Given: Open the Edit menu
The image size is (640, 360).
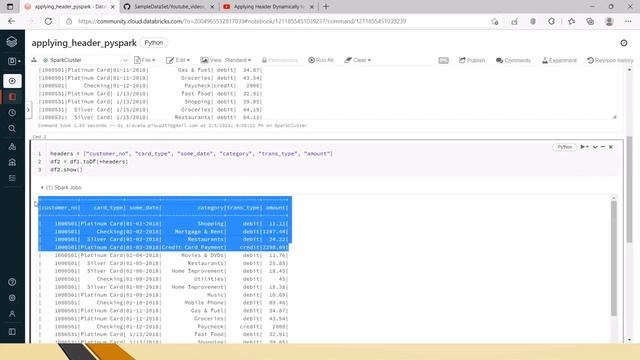Looking at the screenshot, I should (178, 60).
